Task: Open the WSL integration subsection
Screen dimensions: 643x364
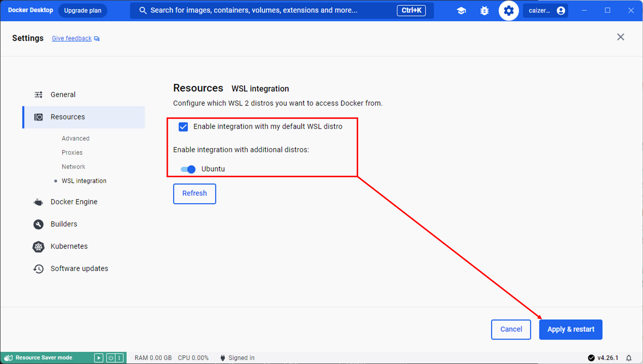Action: pyautogui.click(x=84, y=181)
